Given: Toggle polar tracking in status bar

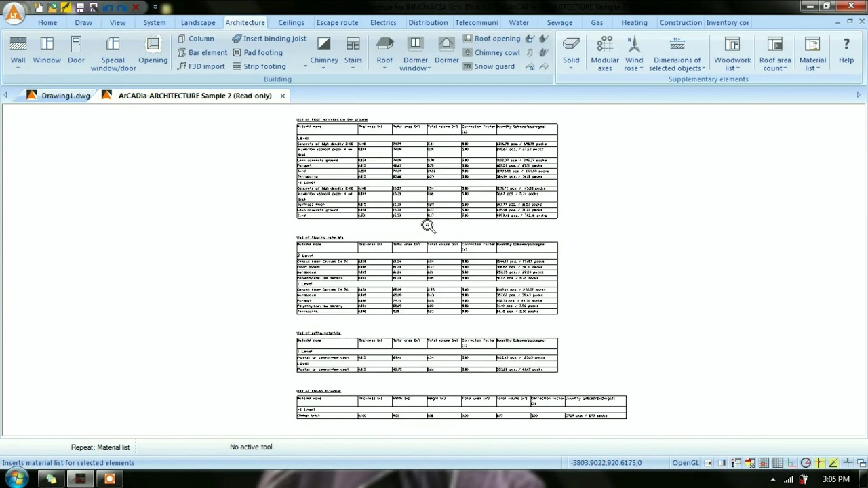Looking at the screenshot, I should click(806, 463).
